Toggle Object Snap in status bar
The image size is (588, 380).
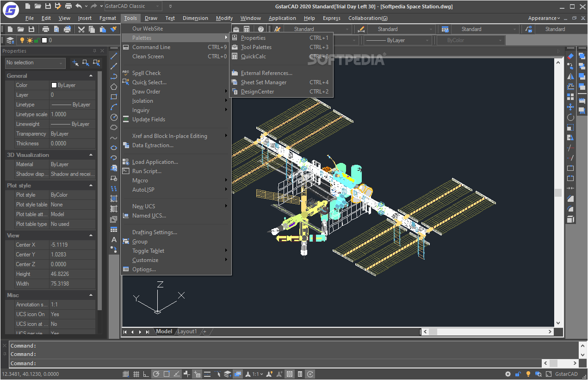click(x=167, y=374)
